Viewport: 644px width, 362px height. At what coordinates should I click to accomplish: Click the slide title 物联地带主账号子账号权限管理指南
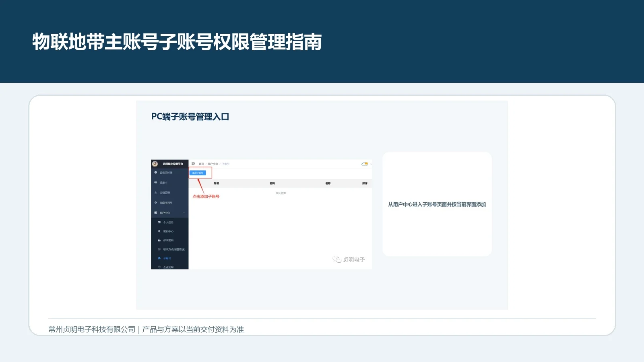pyautogui.click(x=177, y=42)
